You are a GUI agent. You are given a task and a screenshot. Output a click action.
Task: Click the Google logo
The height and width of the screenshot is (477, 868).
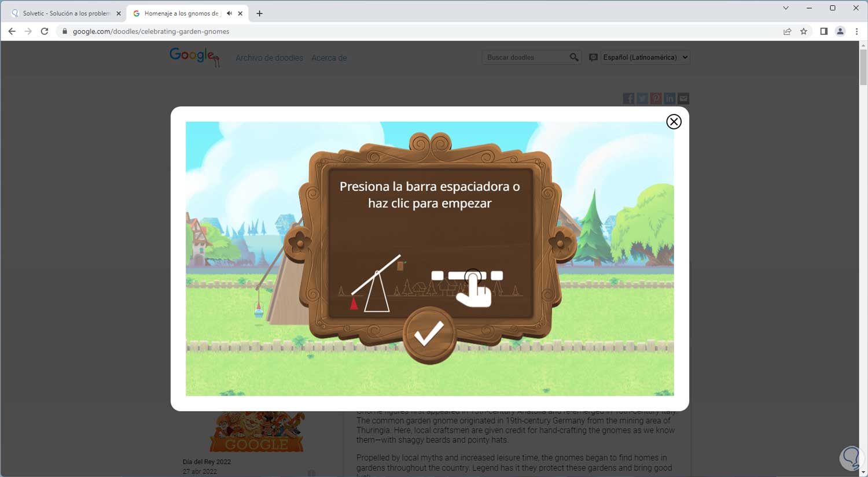[194, 57]
